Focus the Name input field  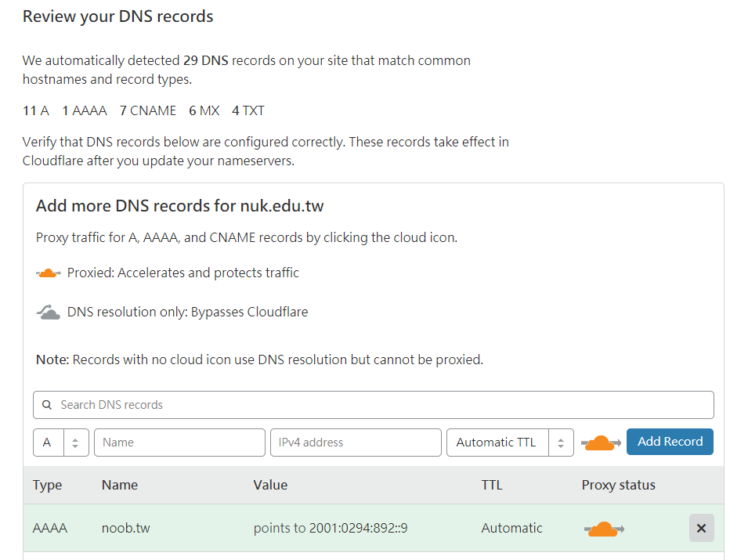(x=179, y=443)
